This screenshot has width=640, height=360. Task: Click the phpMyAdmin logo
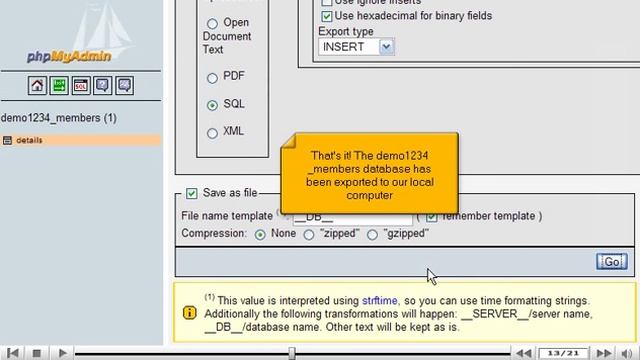pos(69,56)
